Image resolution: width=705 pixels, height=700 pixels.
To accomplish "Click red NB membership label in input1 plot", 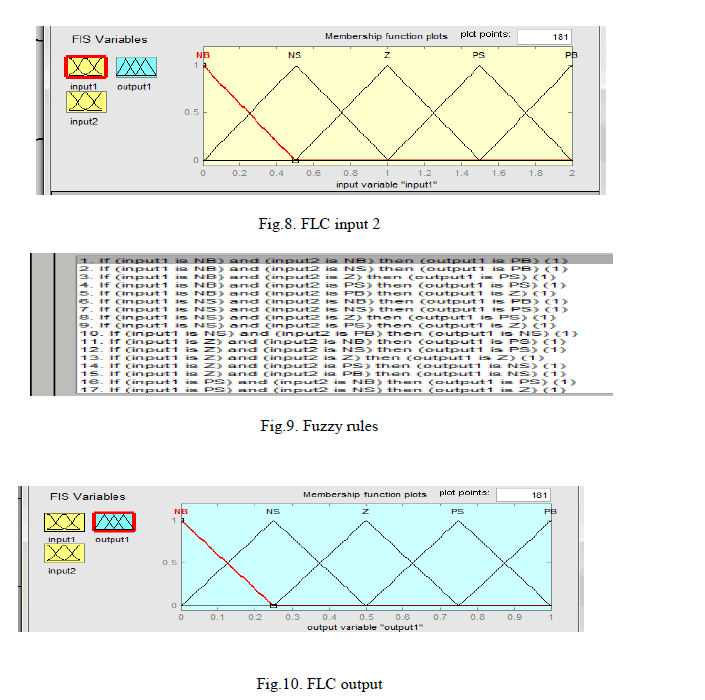I will click(x=203, y=54).
